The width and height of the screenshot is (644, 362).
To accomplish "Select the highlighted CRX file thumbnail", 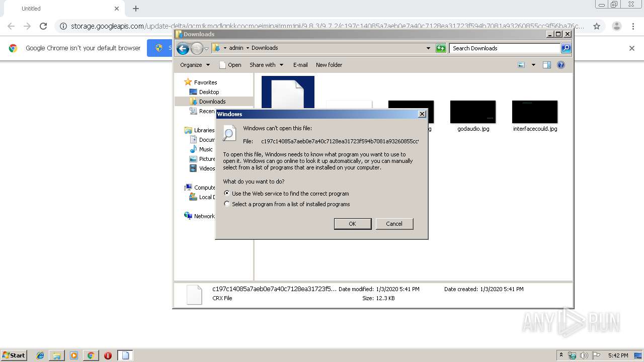I will tap(288, 92).
